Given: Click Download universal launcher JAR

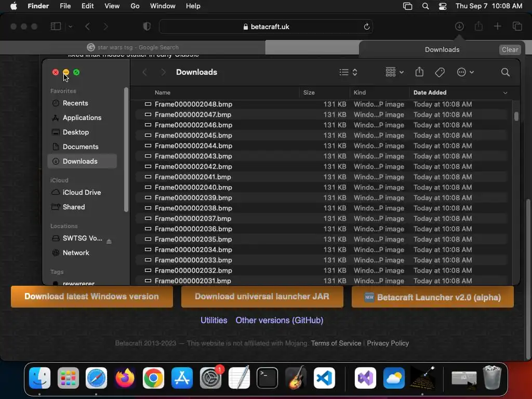Looking at the screenshot, I should (262, 297).
